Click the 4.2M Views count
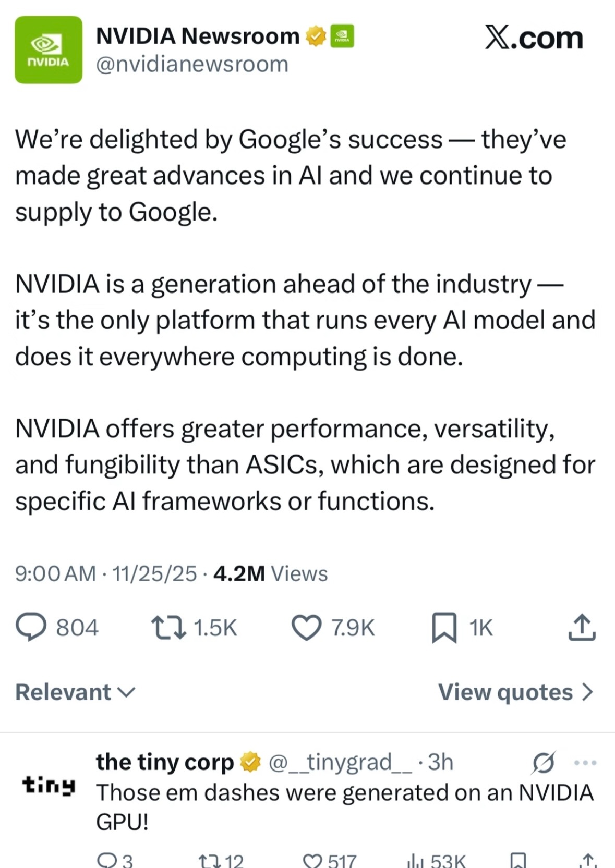Screen dimensions: 615x868 click(270, 574)
